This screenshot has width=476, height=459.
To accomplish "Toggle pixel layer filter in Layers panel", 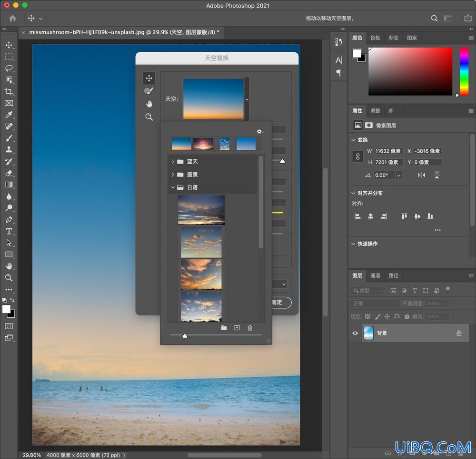I will point(393,290).
